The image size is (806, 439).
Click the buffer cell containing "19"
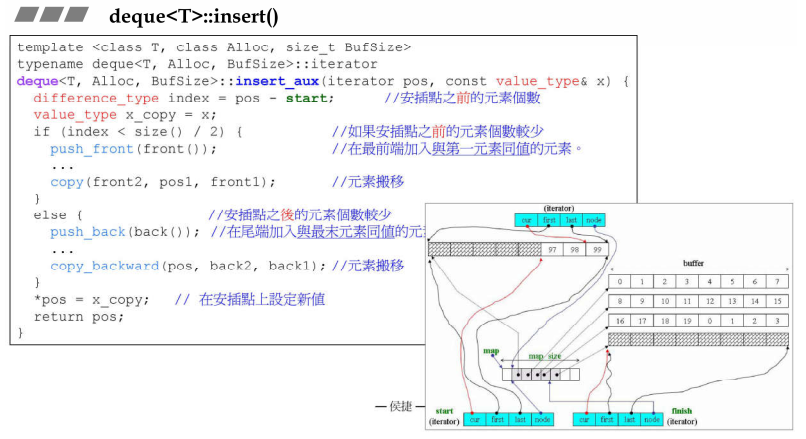687,321
